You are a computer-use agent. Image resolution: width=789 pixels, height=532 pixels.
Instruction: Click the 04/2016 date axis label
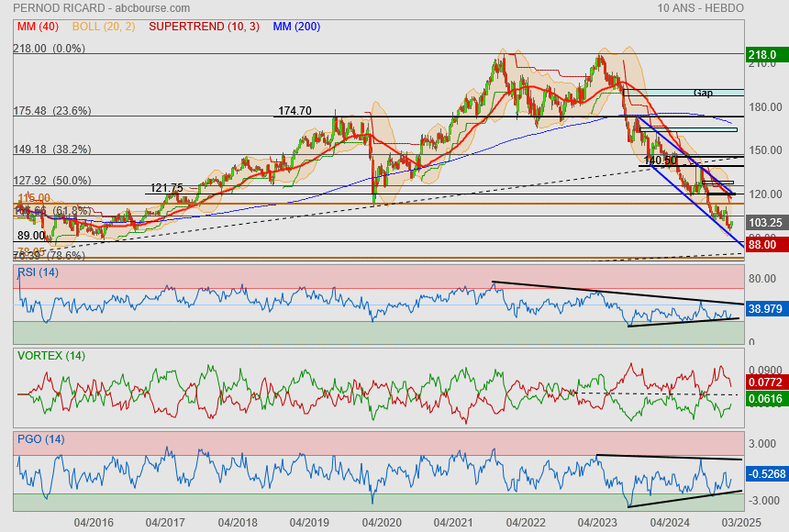[94, 523]
